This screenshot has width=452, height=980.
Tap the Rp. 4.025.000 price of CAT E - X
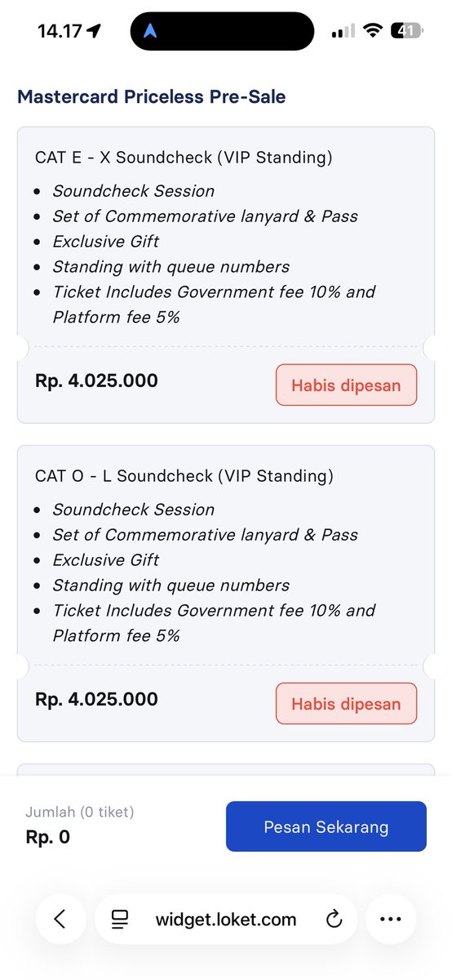pyautogui.click(x=96, y=381)
